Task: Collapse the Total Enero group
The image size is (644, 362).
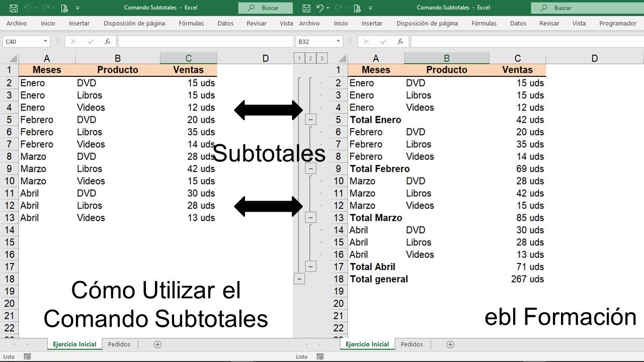Action: pyautogui.click(x=311, y=120)
